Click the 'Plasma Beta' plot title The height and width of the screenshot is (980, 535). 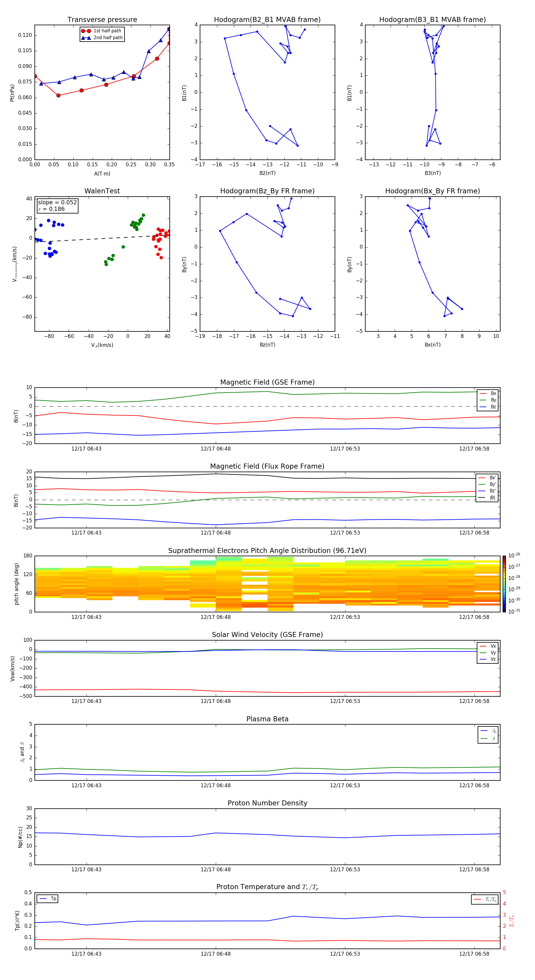pos(267,719)
